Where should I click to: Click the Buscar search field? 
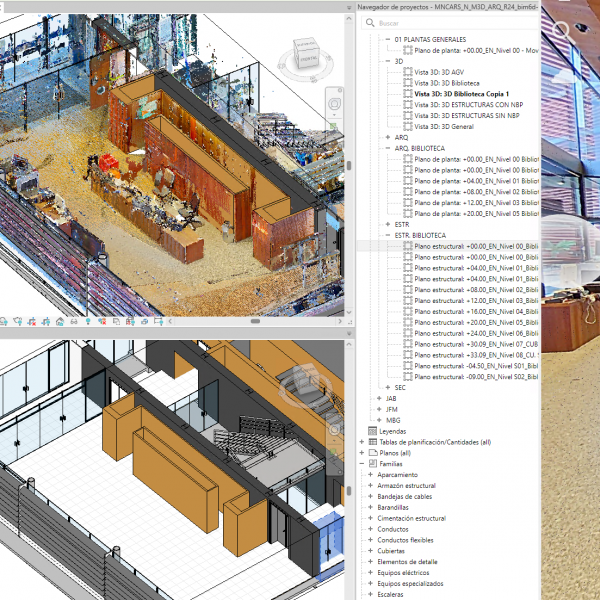pos(450,22)
